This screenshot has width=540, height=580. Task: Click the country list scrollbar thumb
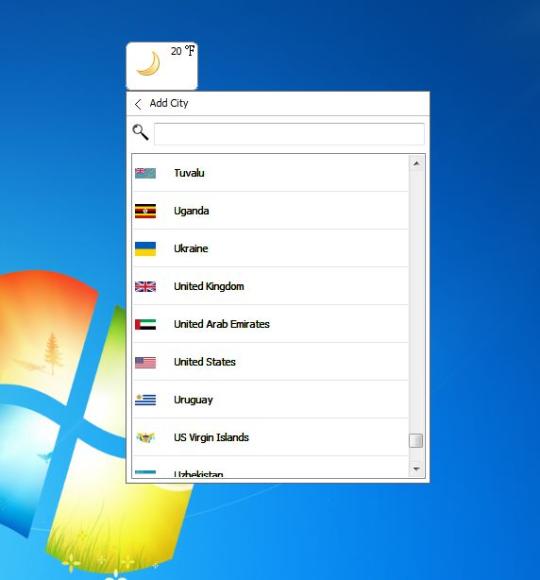[416, 441]
